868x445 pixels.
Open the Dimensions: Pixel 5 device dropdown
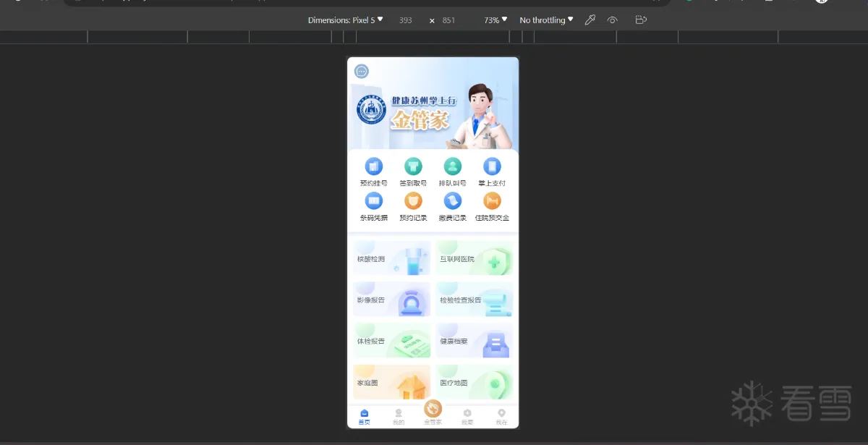point(346,20)
